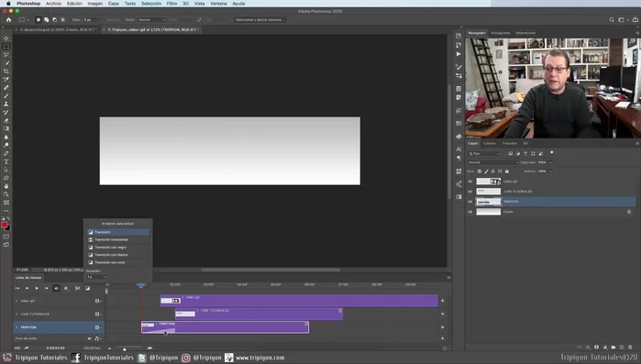641x364 pixels.
Task: Open the Duración dropdown in transition popup
Action: coord(97,277)
